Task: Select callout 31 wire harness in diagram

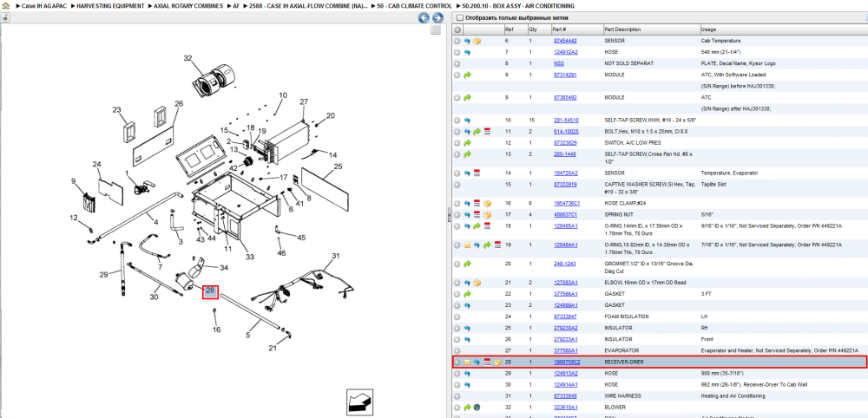Action: pyautogui.click(x=335, y=256)
